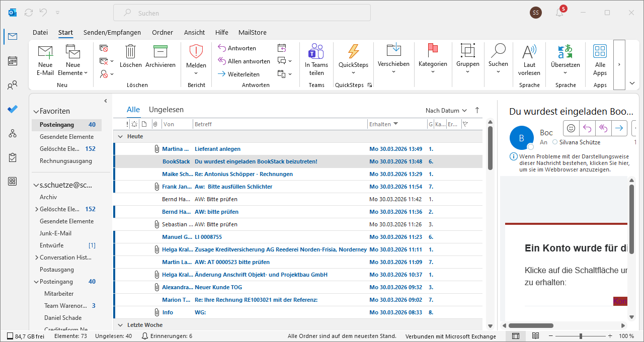The width and height of the screenshot is (644, 342).
Task: Toggle sort order with the up arrow
Action: point(477,110)
